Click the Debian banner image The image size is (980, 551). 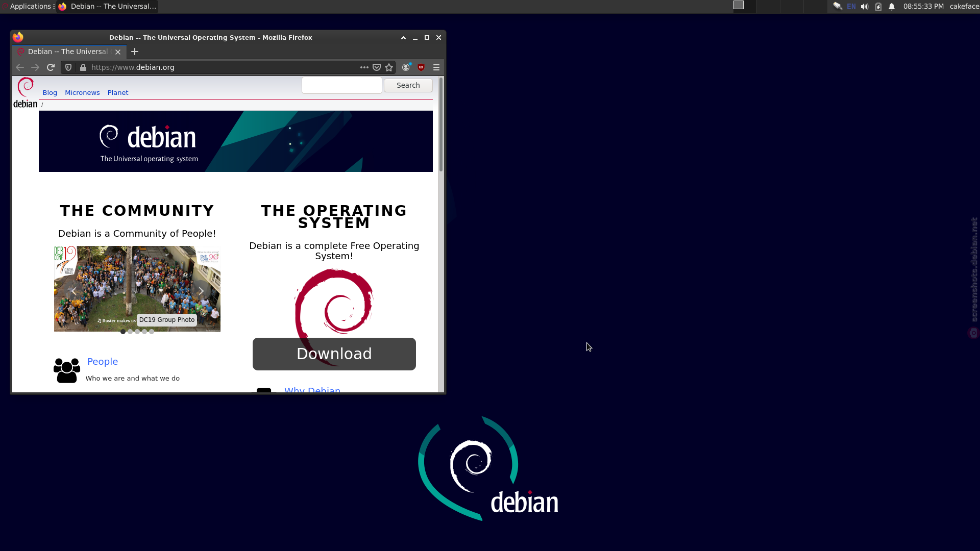coord(236,141)
